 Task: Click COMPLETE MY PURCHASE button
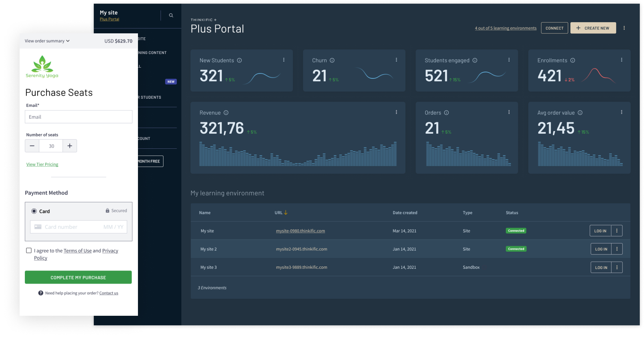(x=78, y=277)
